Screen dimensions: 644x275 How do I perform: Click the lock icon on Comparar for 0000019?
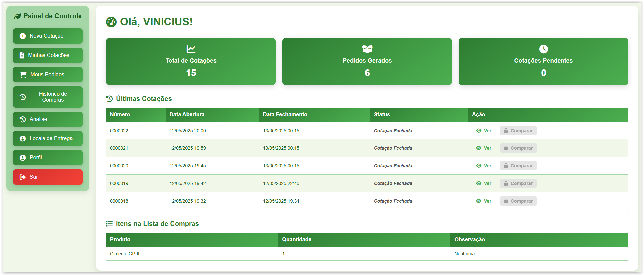pyautogui.click(x=506, y=183)
